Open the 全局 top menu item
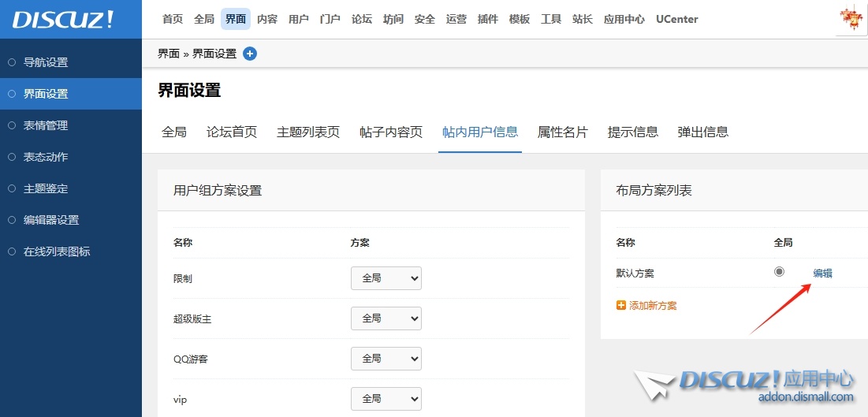Screen dimensions: 868x417 coord(203,20)
